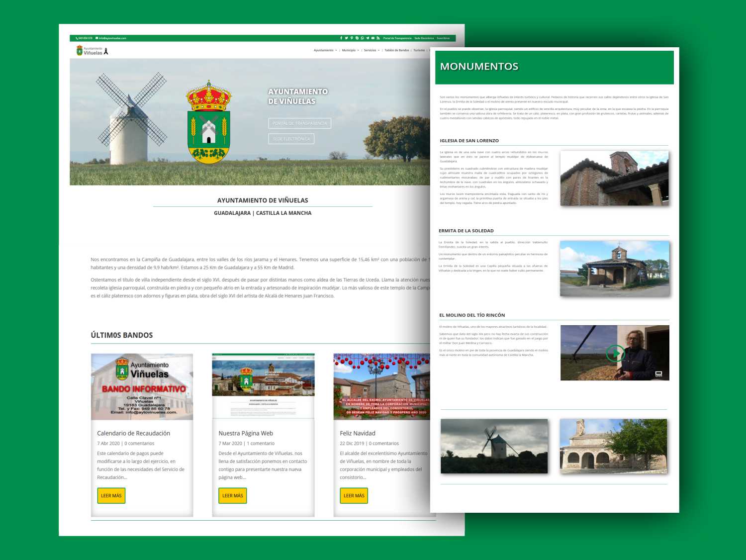Expand the Servicios dropdown menu
This screenshot has width=746, height=560.
coord(372,50)
